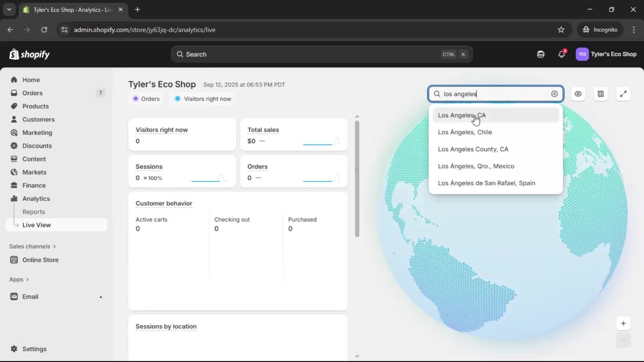Toggle Visitors right now on the live view
Screen dimensions: 644x362
point(203,99)
